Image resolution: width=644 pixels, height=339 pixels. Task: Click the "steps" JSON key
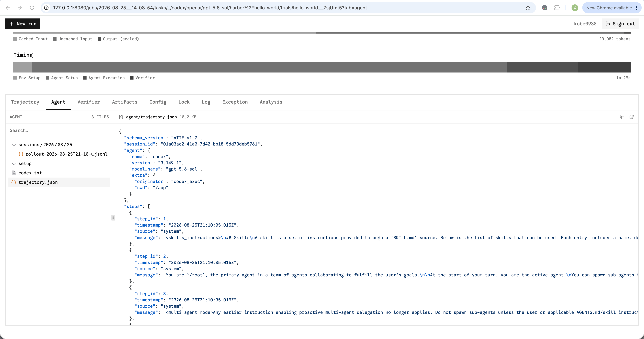coord(133,207)
